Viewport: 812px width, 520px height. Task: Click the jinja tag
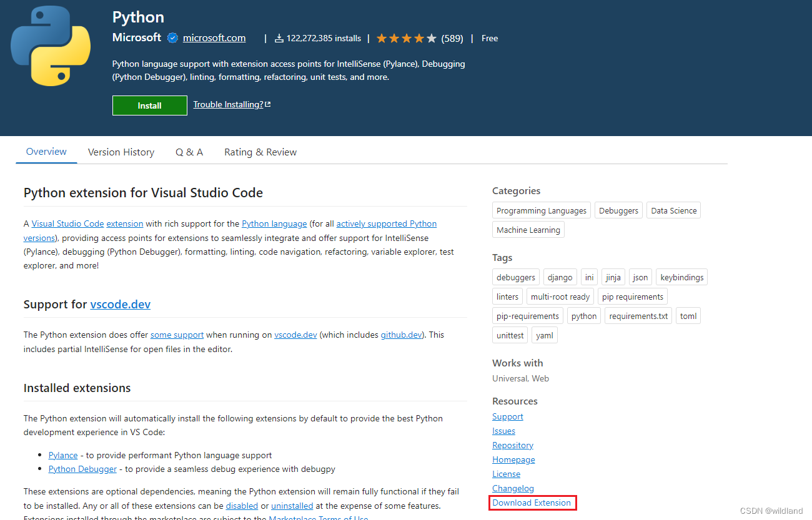tap(613, 277)
